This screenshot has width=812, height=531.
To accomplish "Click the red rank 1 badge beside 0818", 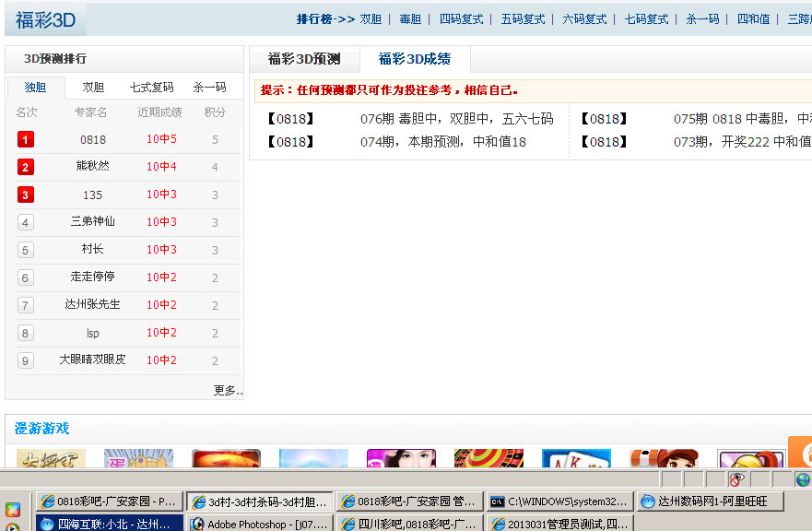I will (x=26, y=139).
